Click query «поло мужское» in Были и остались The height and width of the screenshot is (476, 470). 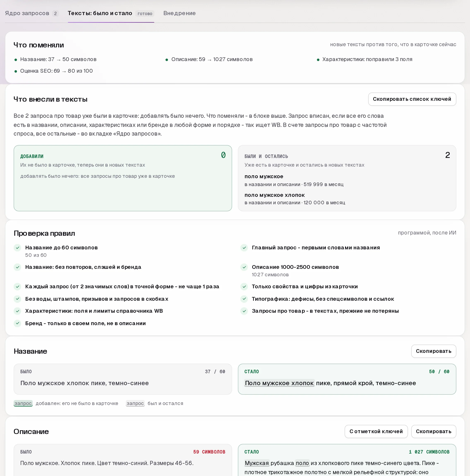point(264,176)
